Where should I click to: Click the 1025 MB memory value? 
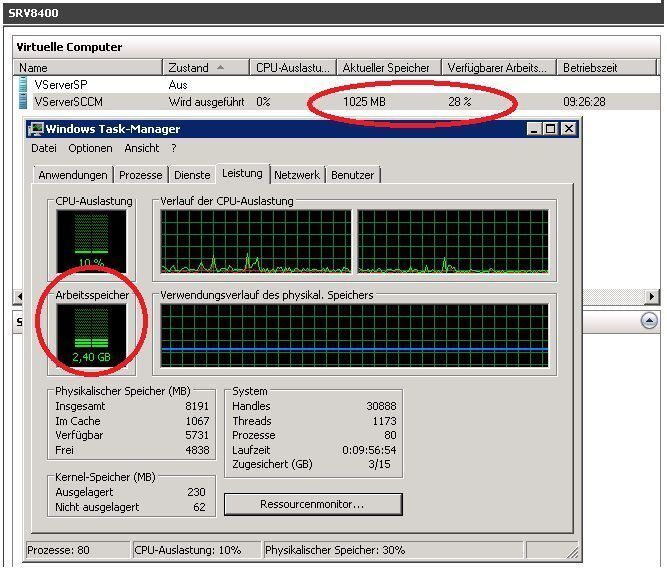click(x=365, y=102)
